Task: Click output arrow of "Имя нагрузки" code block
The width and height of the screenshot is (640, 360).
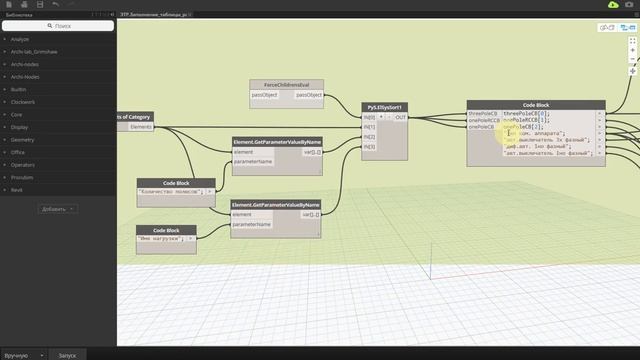Action: (191, 238)
